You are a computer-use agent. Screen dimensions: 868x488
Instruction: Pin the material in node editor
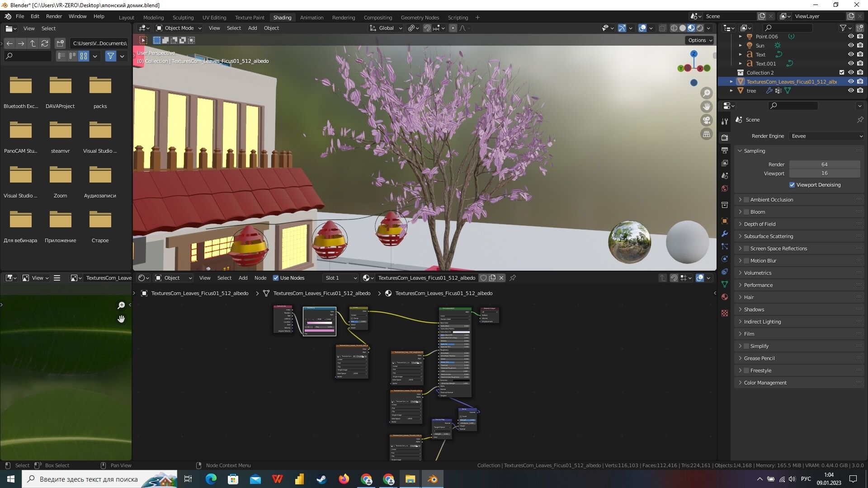(513, 278)
